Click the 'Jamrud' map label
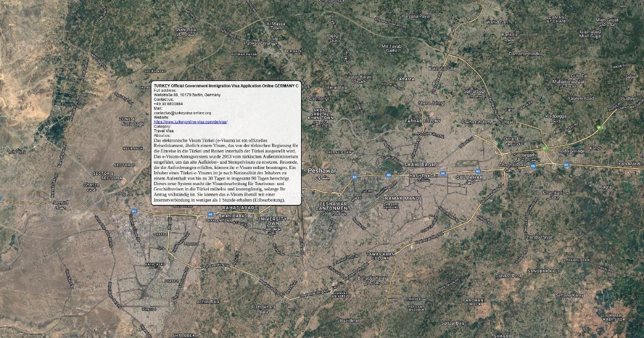This screenshot has height=338, width=644. pyautogui.click(x=60, y=202)
